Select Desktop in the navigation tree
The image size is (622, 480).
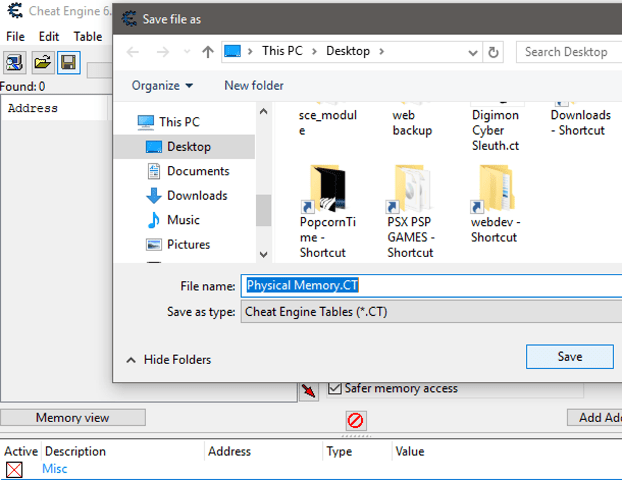coord(184,147)
